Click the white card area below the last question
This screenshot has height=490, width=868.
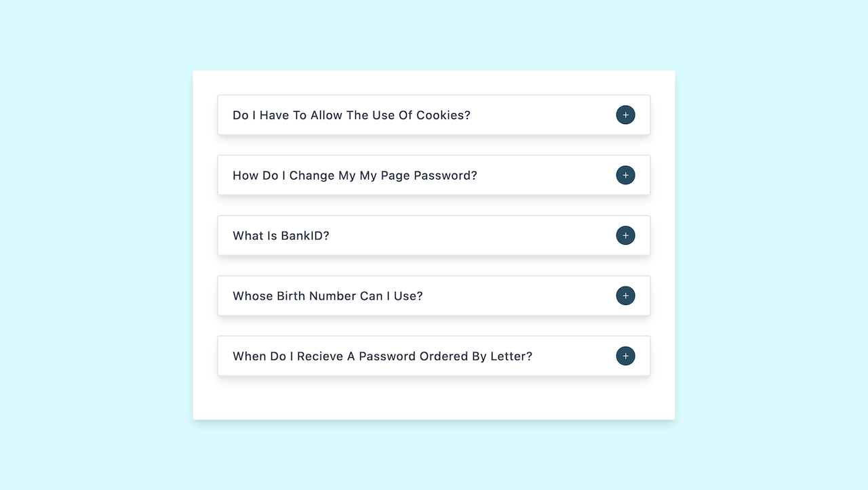434,399
